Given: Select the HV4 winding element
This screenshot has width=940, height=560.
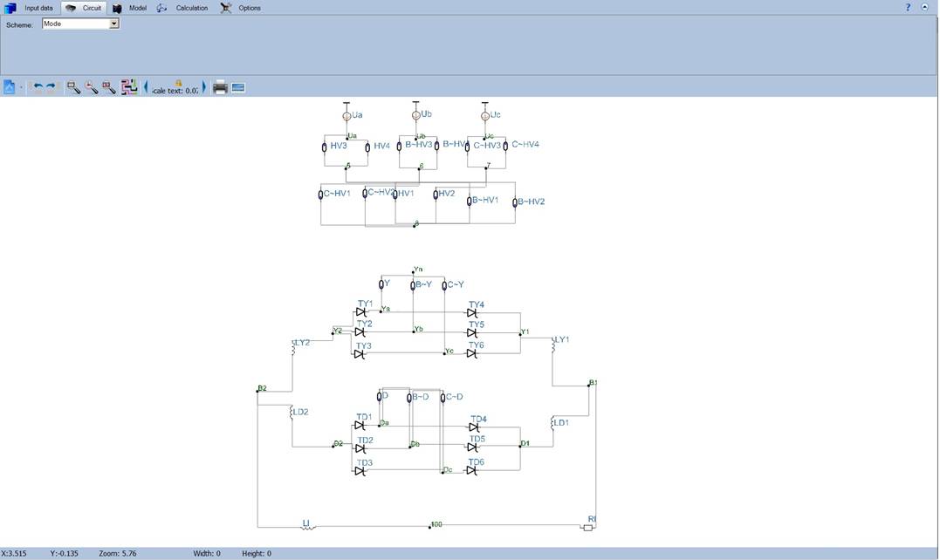Looking at the screenshot, I should click(x=367, y=147).
